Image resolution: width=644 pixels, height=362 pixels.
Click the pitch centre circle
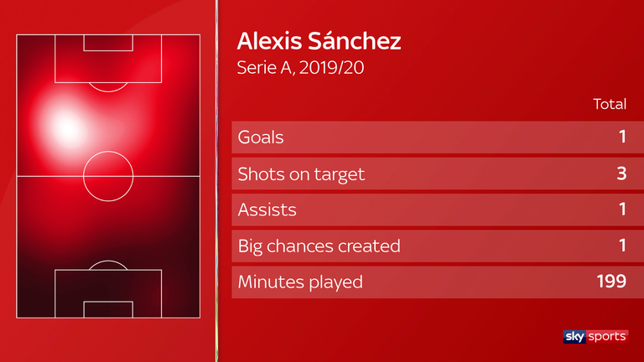tap(108, 176)
